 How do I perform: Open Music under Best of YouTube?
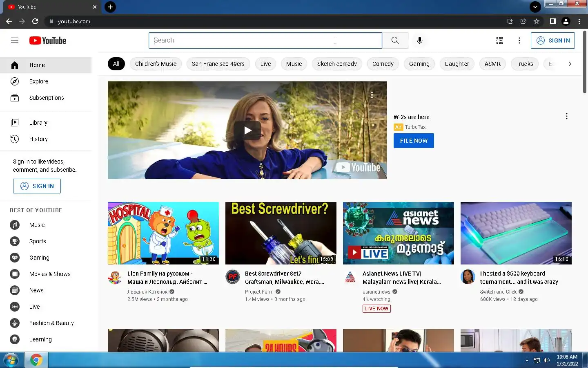point(46,225)
